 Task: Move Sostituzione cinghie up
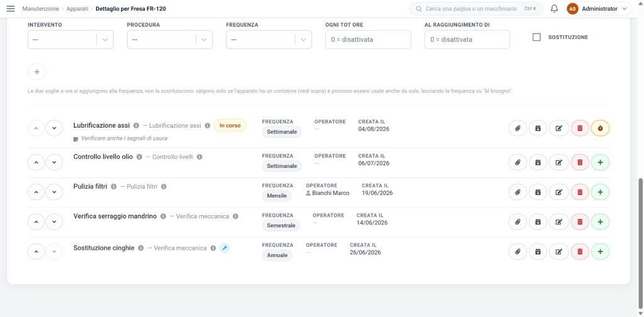click(x=36, y=252)
